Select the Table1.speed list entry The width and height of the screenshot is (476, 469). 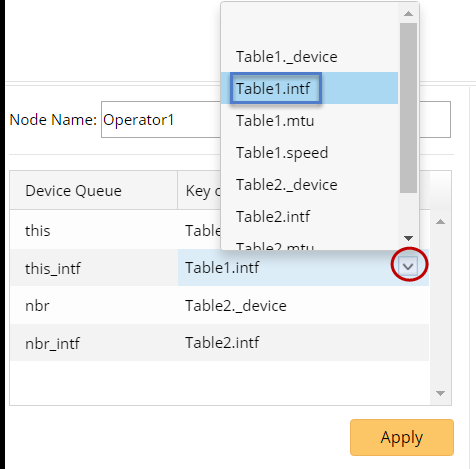[309, 152]
